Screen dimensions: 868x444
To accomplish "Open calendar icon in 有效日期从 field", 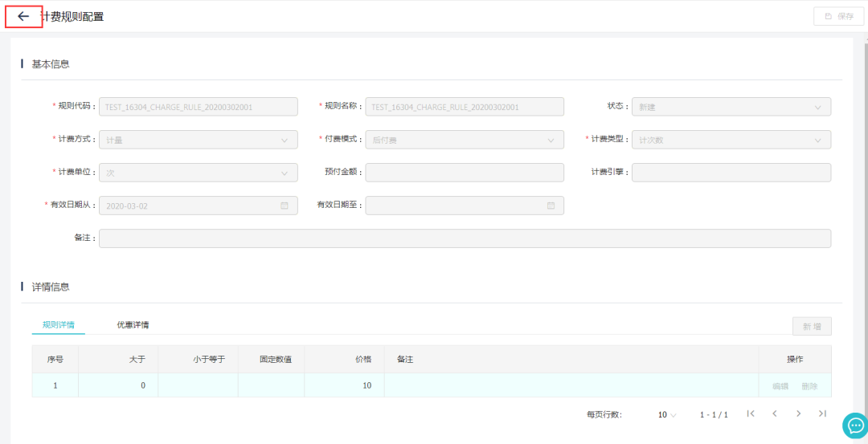I will point(284,206).
